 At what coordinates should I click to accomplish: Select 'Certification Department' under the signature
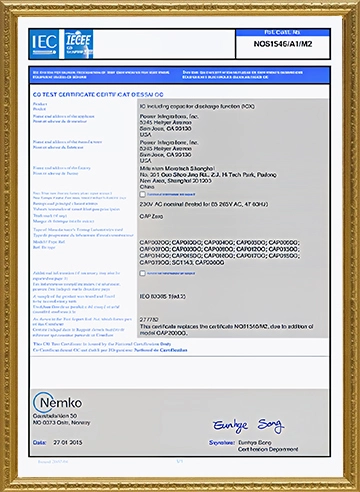click(268, 449)
